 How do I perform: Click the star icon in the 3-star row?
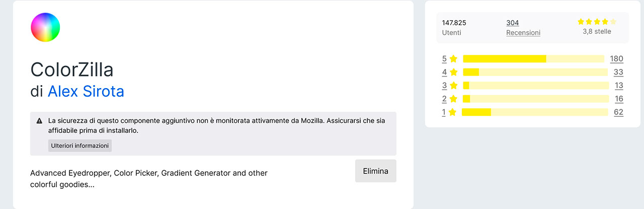(x=454, y=86)
